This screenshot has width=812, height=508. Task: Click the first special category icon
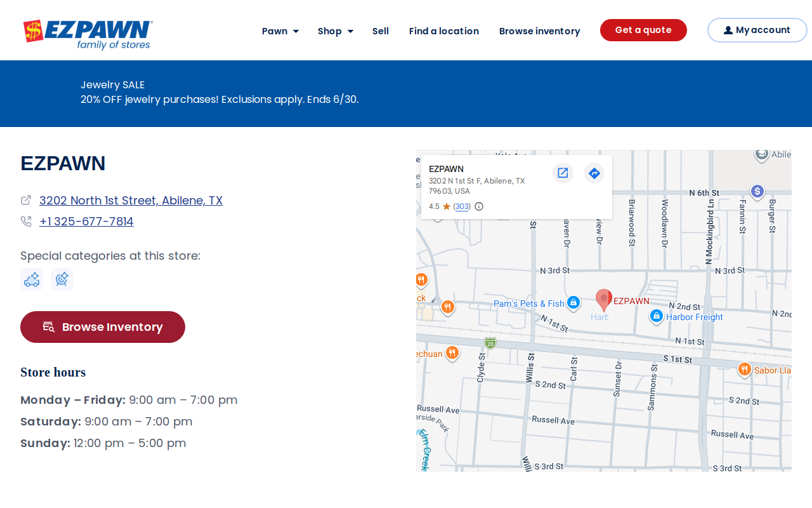tap(32, 279)
